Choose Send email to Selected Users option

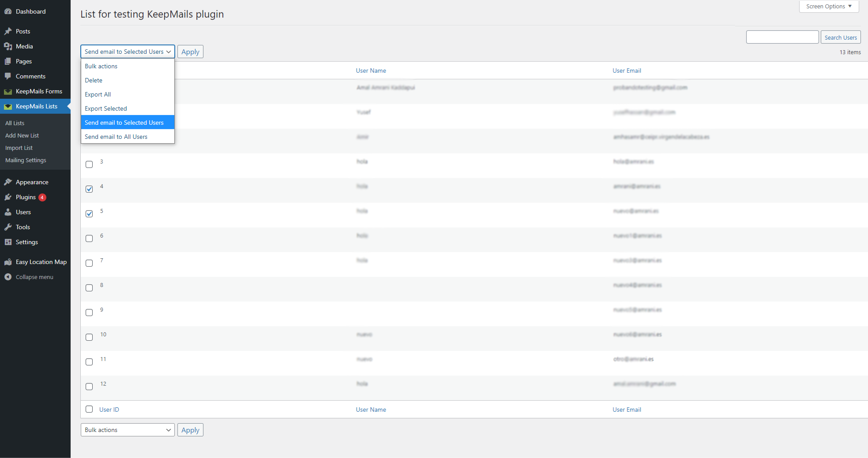point(128,123)
